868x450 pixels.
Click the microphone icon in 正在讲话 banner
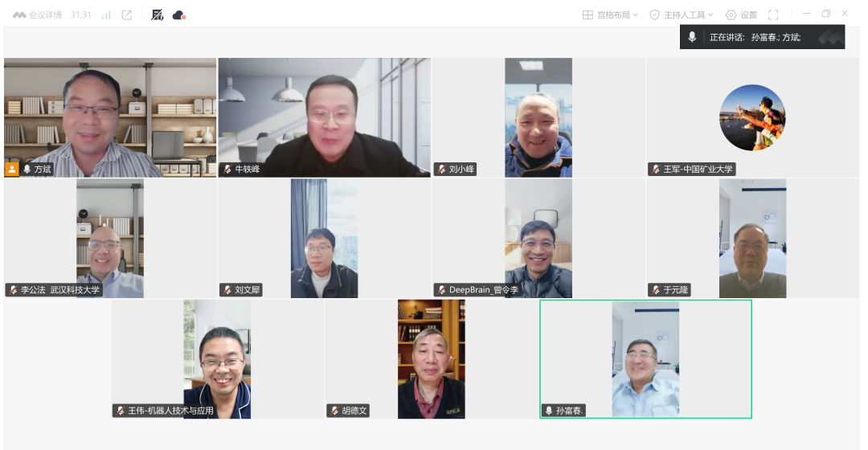point(692,37)
